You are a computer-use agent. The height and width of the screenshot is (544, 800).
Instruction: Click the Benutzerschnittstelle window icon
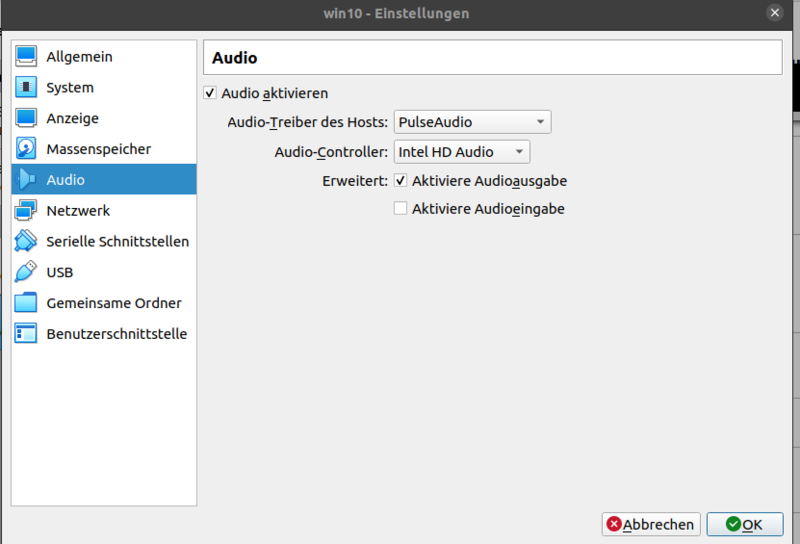pos(26,334)
